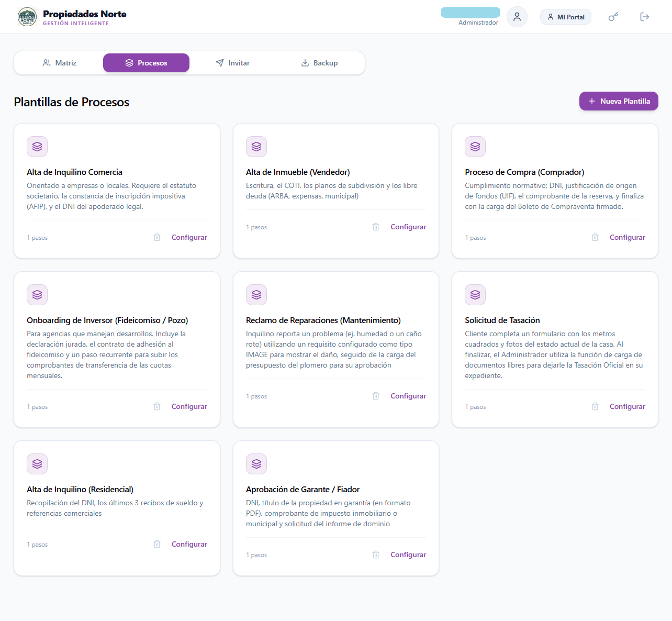
Task: Configurar Alta de Inquilino Comercia template
Action: tap(189, 237)
